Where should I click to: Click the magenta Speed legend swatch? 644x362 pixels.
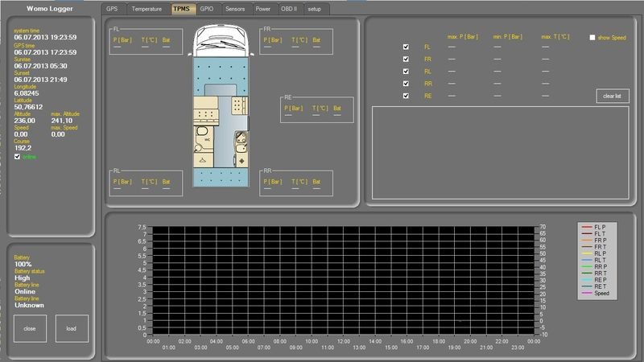[586, 294]
